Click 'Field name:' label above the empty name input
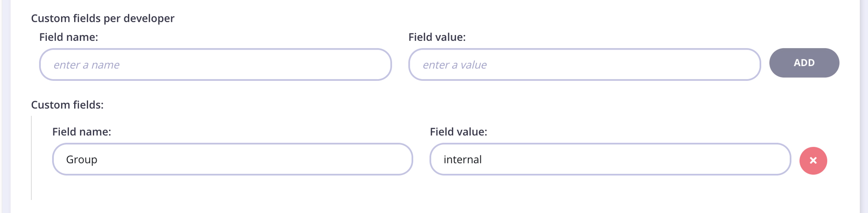 69,37
